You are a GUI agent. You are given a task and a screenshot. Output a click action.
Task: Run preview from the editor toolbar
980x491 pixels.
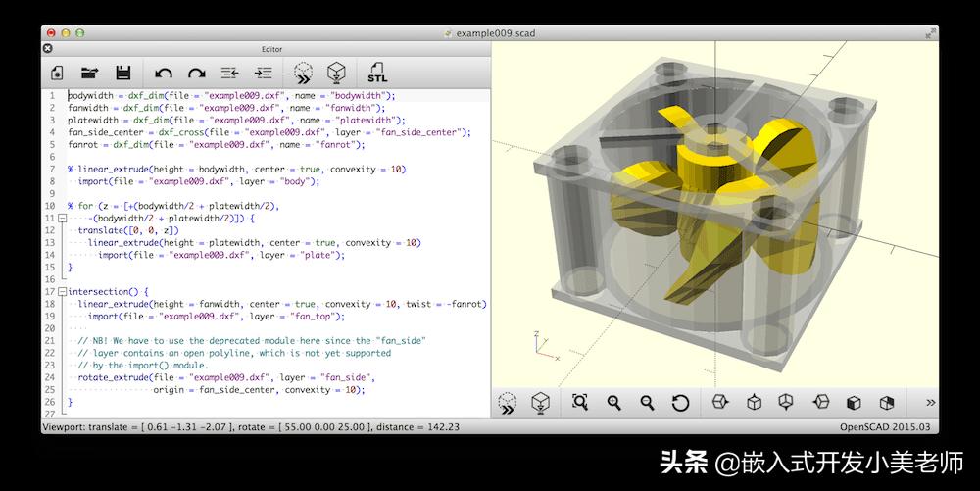click(x=303, y=74)
